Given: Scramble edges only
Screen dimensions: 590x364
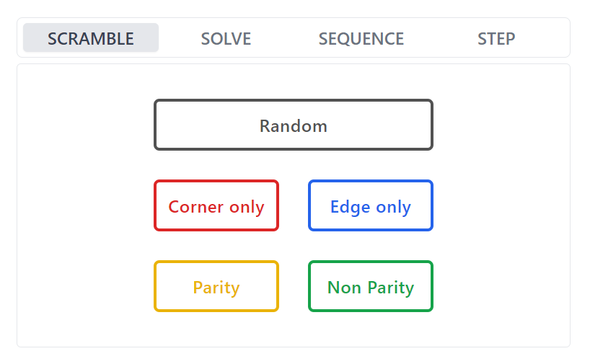Looking at the screenshot, I should pyautogui.click(x=370, y=206).
